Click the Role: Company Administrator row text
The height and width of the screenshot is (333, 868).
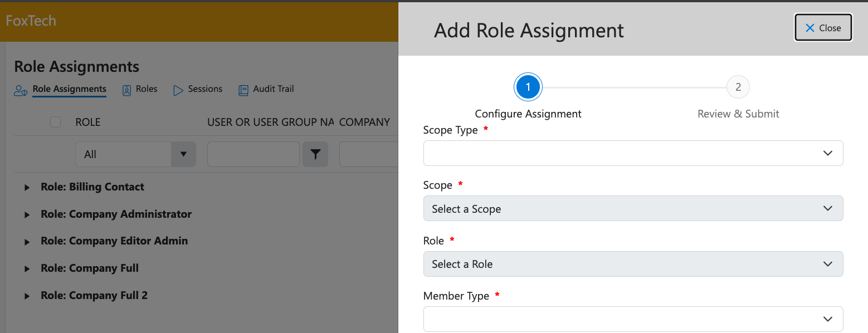pyautogui.click(x=116, y=214)
